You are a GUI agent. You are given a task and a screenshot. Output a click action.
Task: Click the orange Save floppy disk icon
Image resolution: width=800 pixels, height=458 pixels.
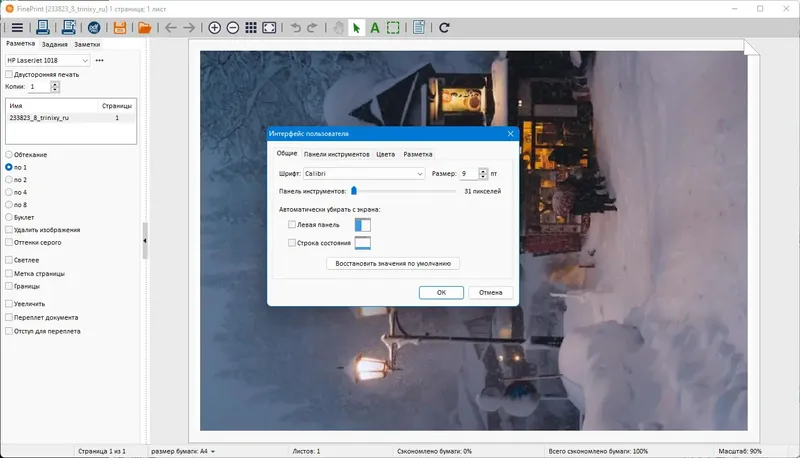119,28
